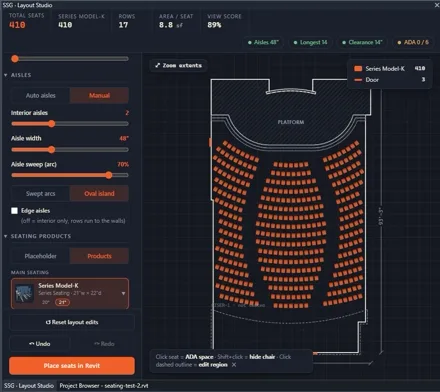Click the Longest 14 status badge
Image resolution: width=440 pixels, height=392 pixels.
click(x=310, y=42)
